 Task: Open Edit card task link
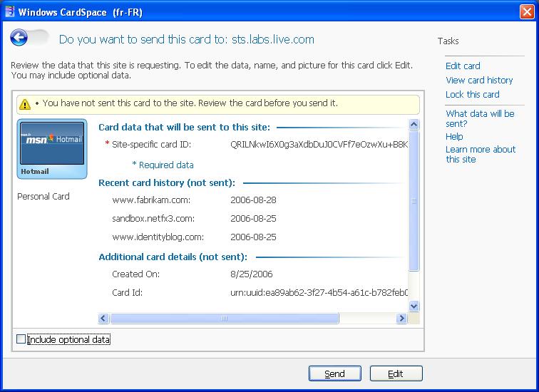[463, 66]
